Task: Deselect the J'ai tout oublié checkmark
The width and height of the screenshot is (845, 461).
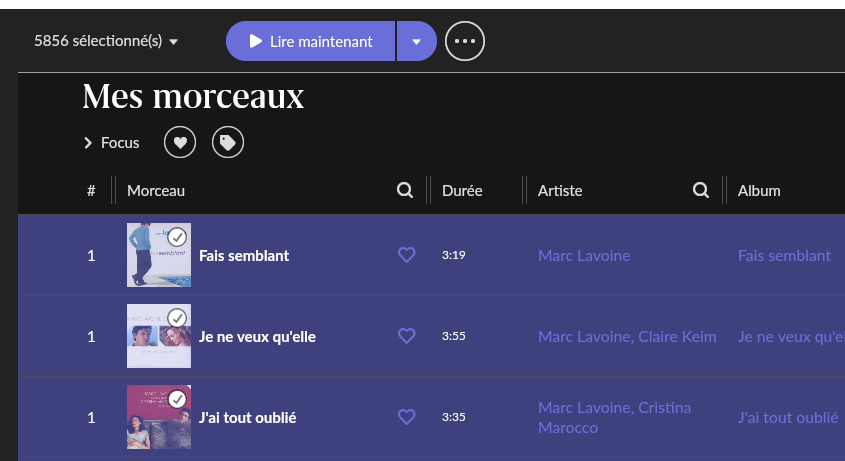Action: pyautogui.click(x=177, y=399)
